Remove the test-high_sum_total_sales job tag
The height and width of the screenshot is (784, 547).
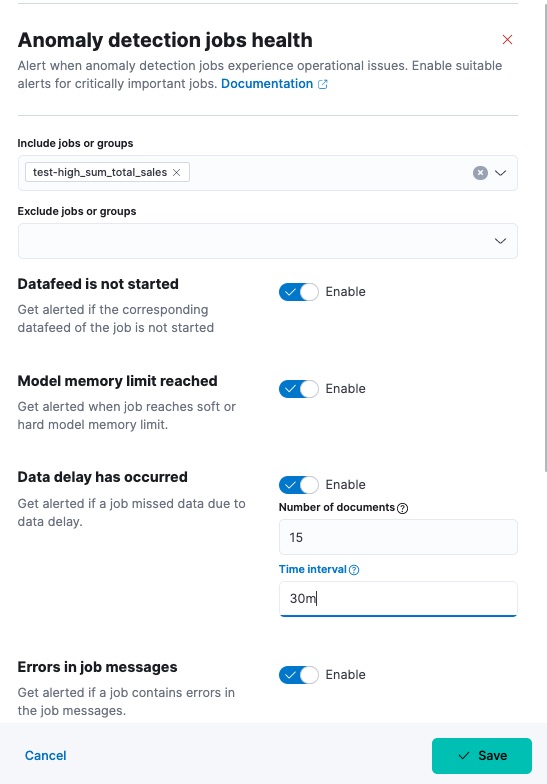176,172
